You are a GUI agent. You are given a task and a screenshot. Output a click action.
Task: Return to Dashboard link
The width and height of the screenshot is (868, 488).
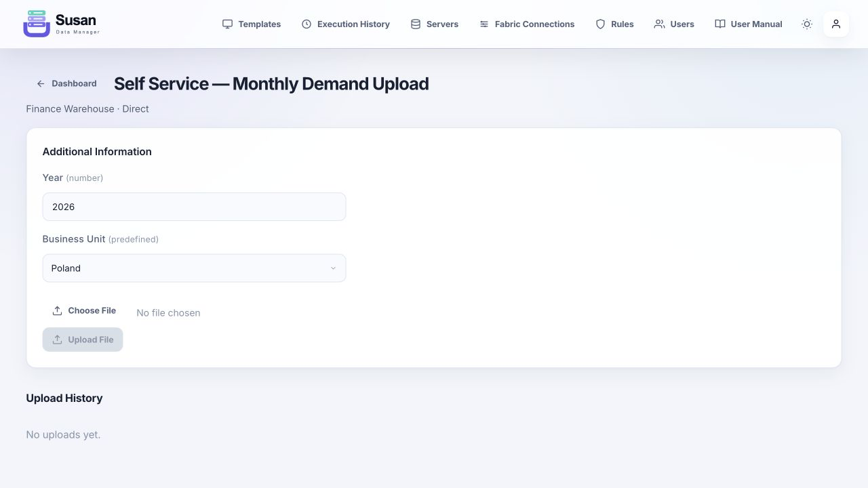pyautogui.click(x=66, y=83)
